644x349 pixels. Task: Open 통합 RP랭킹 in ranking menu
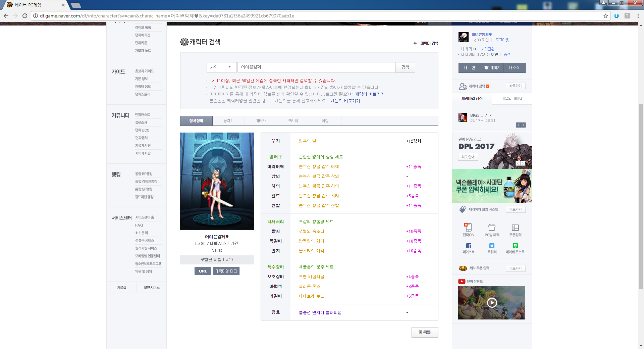(x=144, y=174)
